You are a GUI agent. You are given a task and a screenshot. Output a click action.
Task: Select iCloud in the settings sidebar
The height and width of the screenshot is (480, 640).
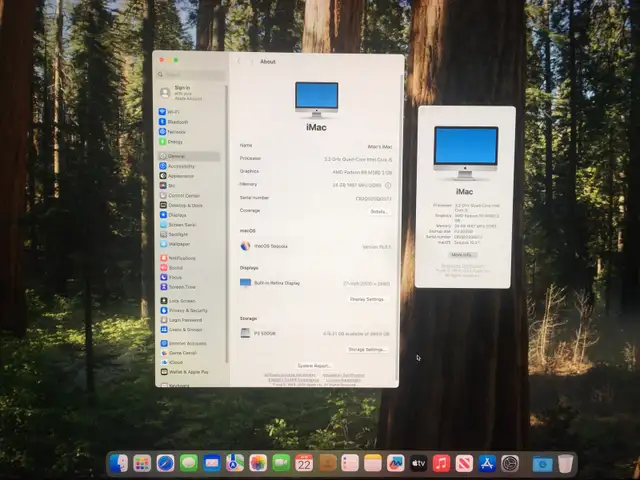(172, 362)
